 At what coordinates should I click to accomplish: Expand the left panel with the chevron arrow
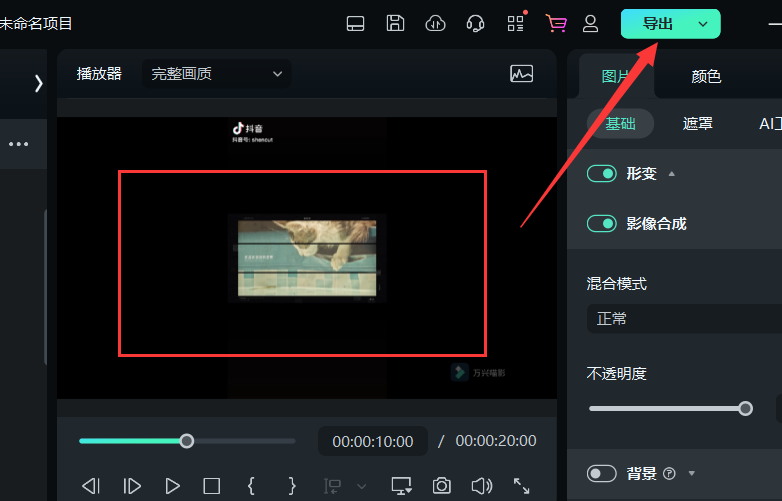coord(38,83)
